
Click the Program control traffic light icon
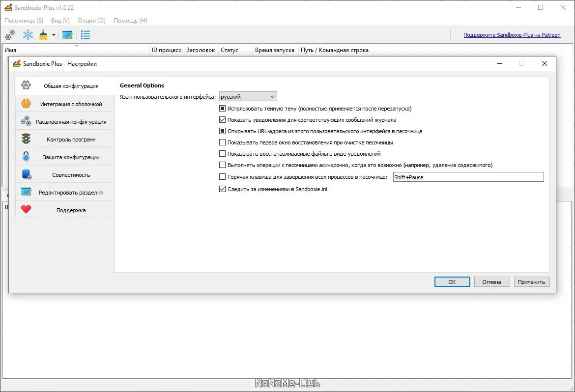[x=26, y=139]
